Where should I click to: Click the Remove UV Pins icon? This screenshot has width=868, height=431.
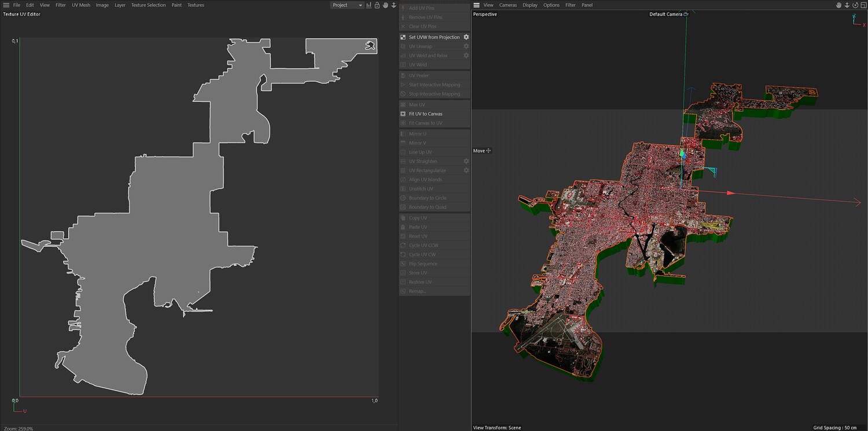(x=403, y=17)
